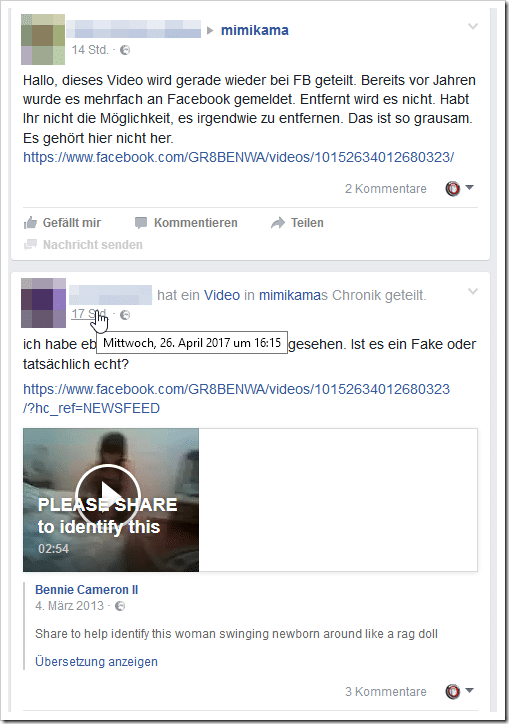
Task: Click the profile icon beside 3 Kommentare
Action: [453, 691]
